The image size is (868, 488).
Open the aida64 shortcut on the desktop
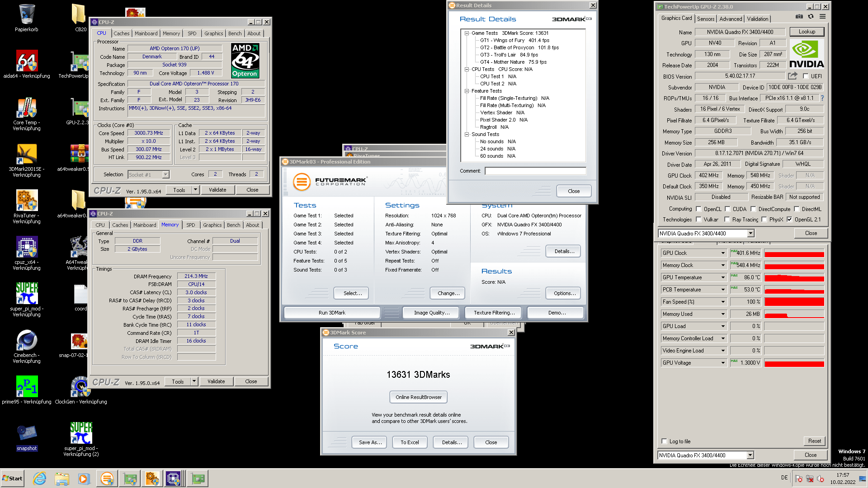pyautogui.click(x=27, y=64)
